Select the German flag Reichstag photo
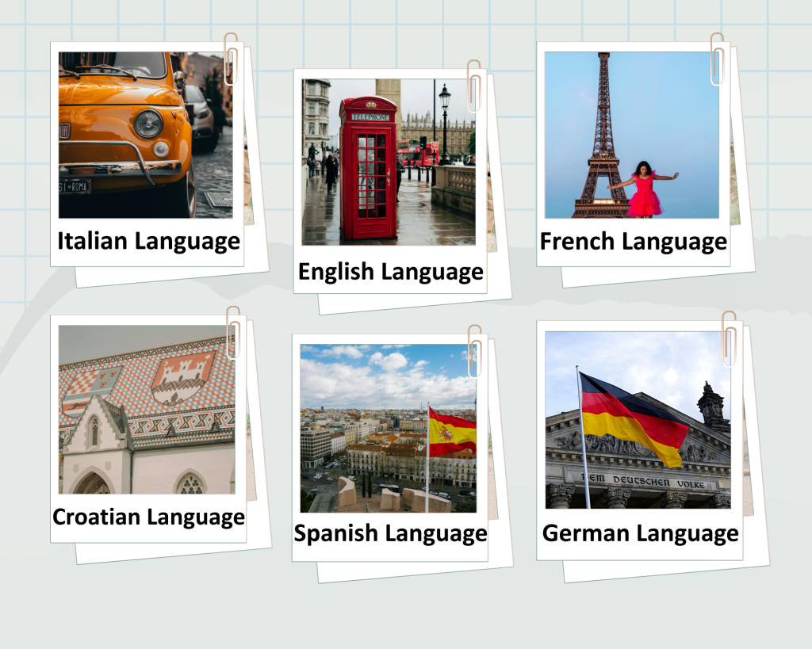812x649 pixels. tap(638, 420)
